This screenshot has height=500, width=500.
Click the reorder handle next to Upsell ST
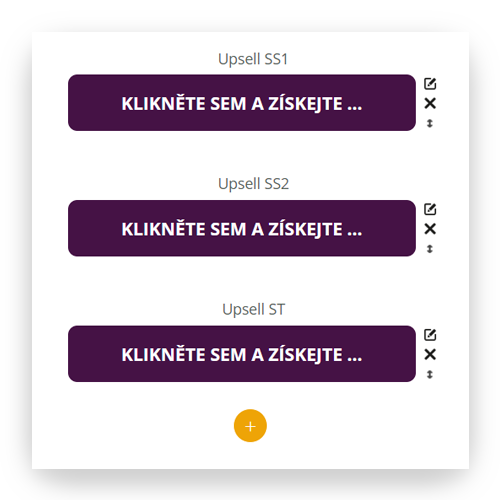click(430, 374)
